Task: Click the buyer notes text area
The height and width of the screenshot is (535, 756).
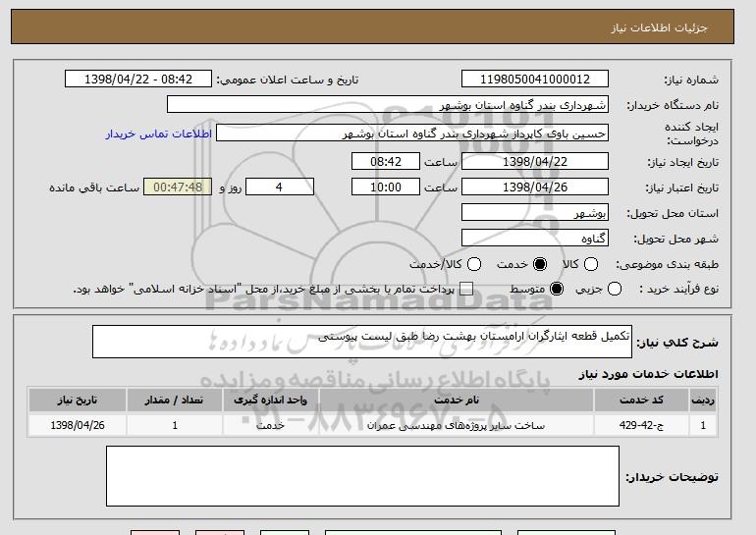Action: click(362, 476)
